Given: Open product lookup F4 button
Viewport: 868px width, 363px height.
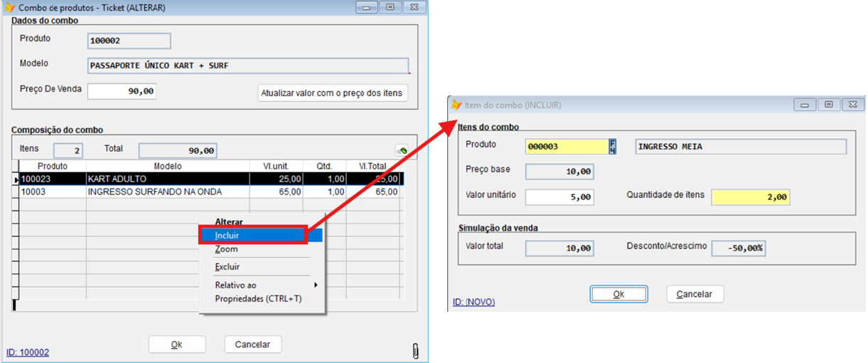Looking at the screenshot, I should coord(613,147).
